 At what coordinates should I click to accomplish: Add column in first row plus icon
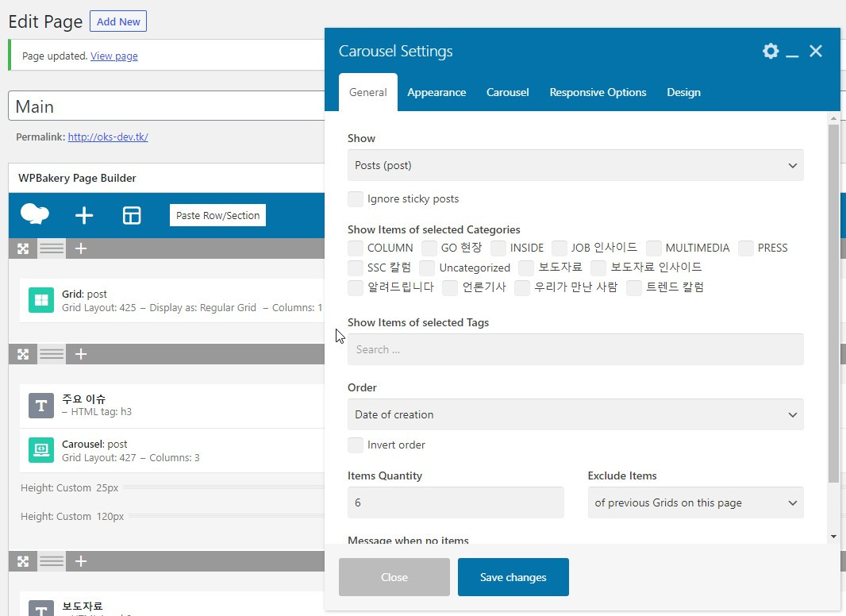pyautogui.click(x=81, y=248)
